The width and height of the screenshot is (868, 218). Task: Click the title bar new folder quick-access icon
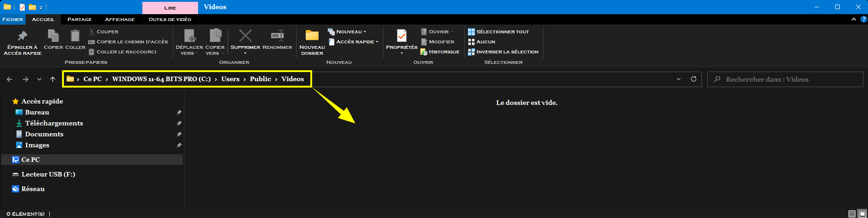32,7
